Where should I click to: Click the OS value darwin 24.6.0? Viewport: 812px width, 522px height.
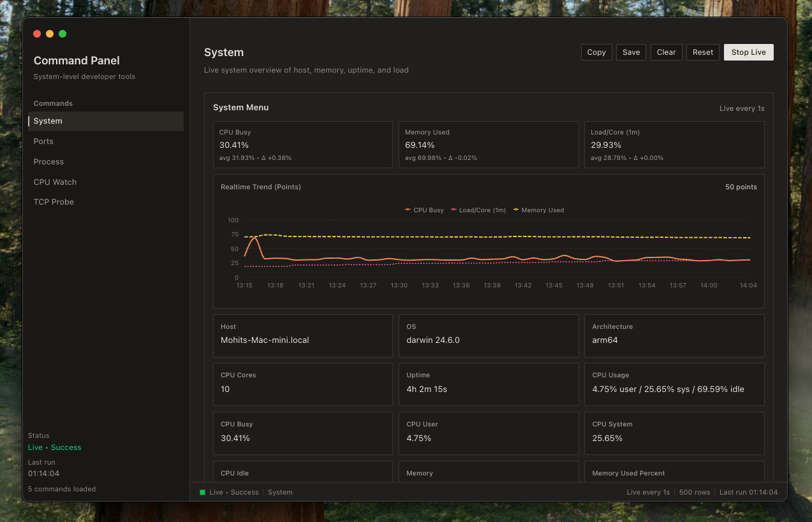coord(433,340)
